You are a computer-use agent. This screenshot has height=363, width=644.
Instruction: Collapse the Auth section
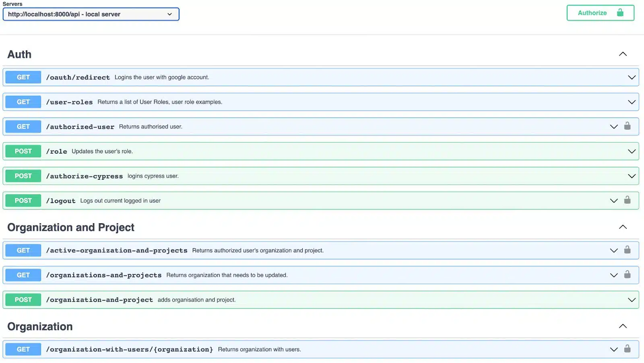623,54
